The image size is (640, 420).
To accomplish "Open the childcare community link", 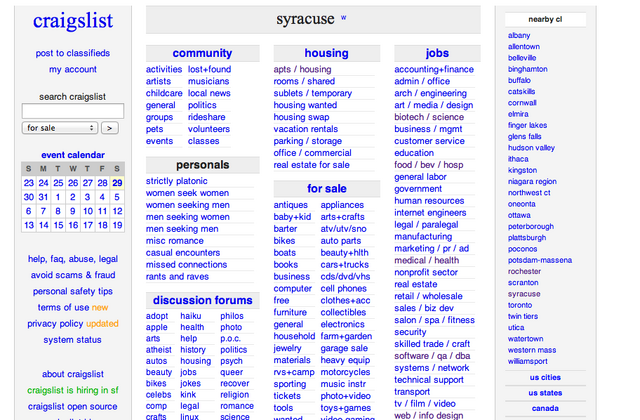I will click(164, 93).
